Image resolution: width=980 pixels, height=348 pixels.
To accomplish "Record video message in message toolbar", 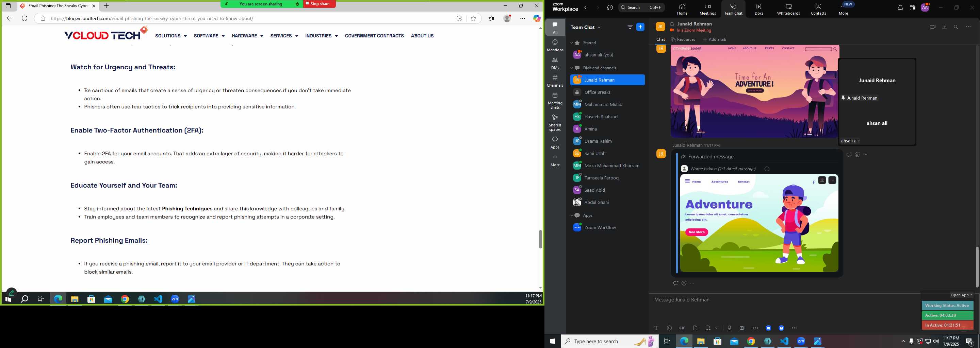I will click(742, 328).
